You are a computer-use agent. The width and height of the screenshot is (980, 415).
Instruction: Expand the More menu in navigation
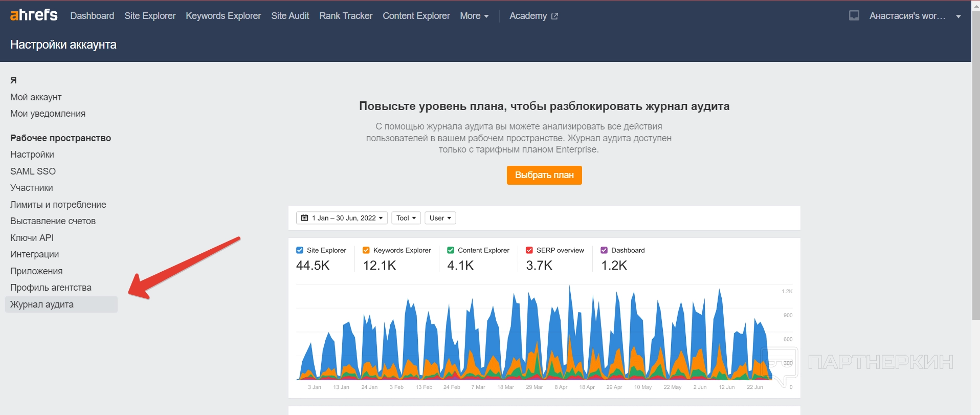point(474,16)
